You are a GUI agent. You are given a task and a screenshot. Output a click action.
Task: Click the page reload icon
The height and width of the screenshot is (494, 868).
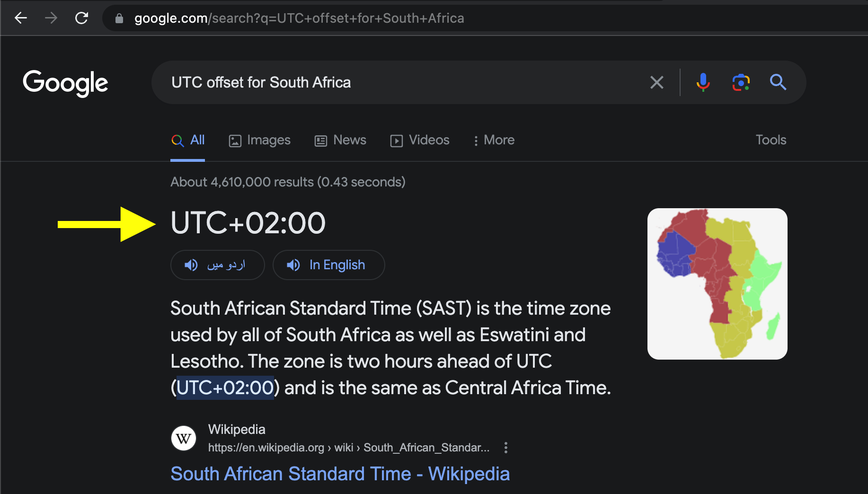click(81, 18)
